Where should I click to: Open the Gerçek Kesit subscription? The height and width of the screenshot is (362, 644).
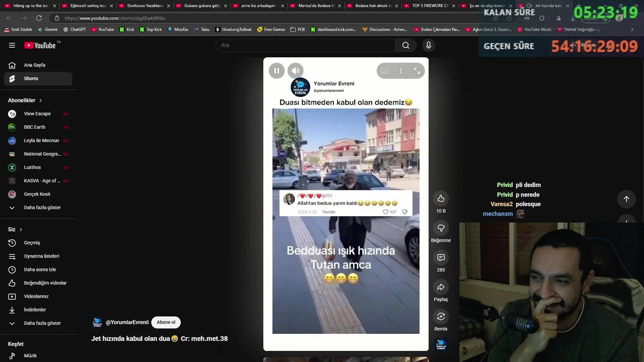(x=38, y=194)
